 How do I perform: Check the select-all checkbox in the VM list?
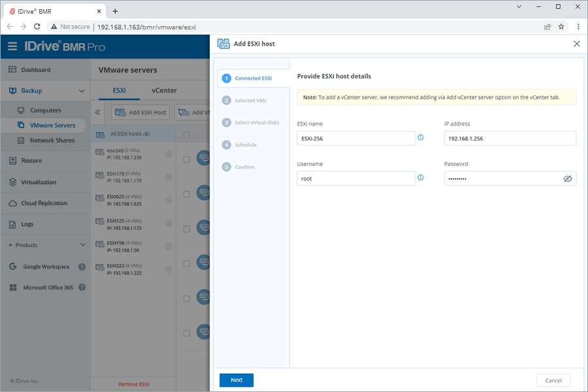click(x=188, y=134)
